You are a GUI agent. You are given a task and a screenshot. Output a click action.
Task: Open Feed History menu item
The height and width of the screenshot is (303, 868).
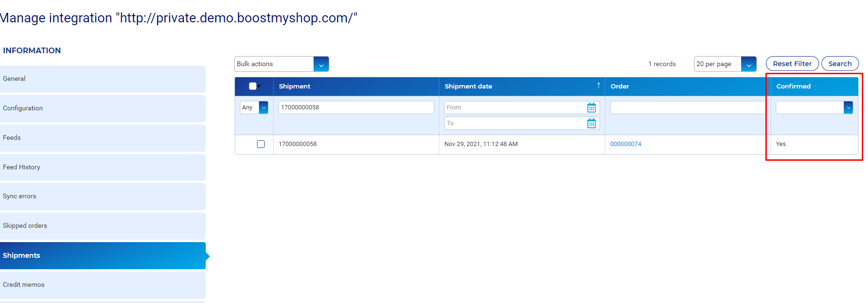(x=103, y=167)
